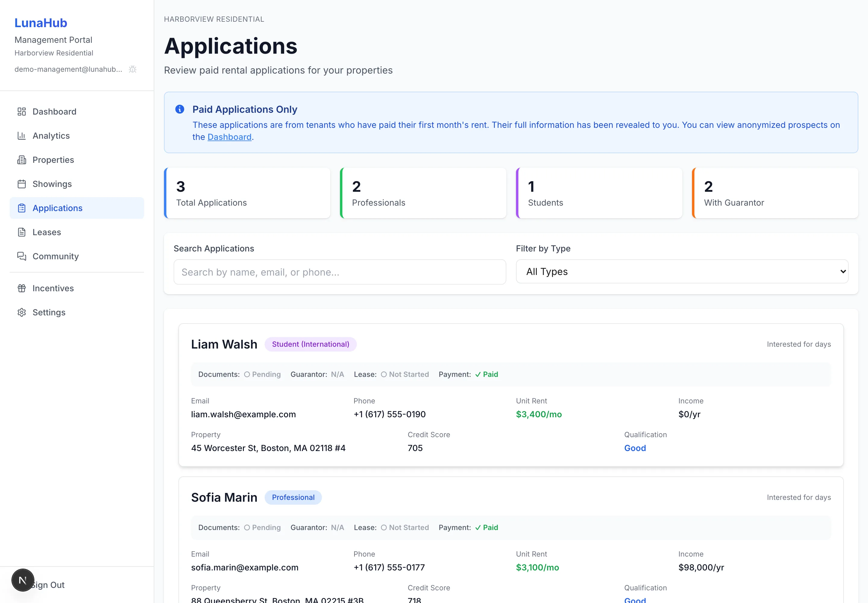Open the Dashboard menu item
The image size is (868, 603).
pos(77,112)
